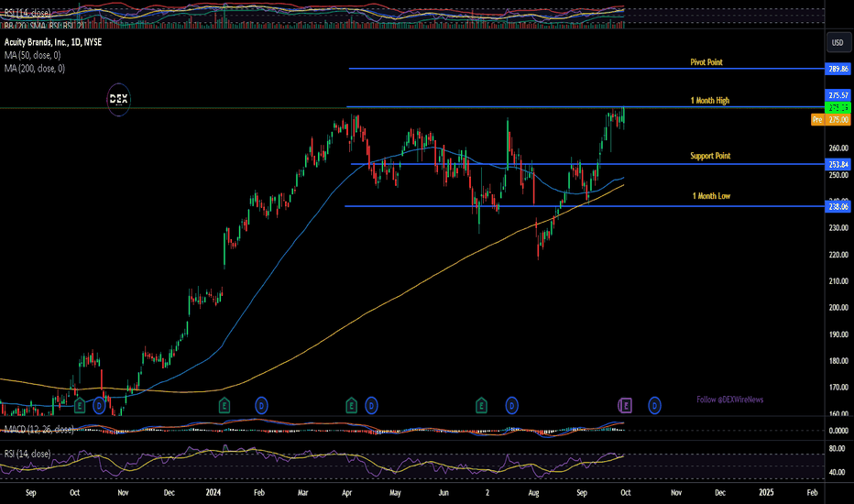Click the 2025 label on time axis

pyautogui.click(x=766, y=493)
